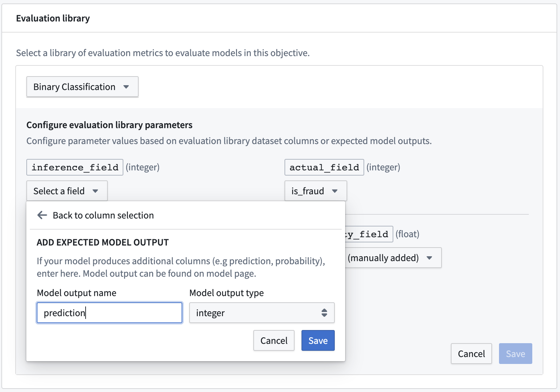This screenshot has width=560, height=392.
Task: Click the '(integer)' label next to actual_field
Action: coord(383,167)
